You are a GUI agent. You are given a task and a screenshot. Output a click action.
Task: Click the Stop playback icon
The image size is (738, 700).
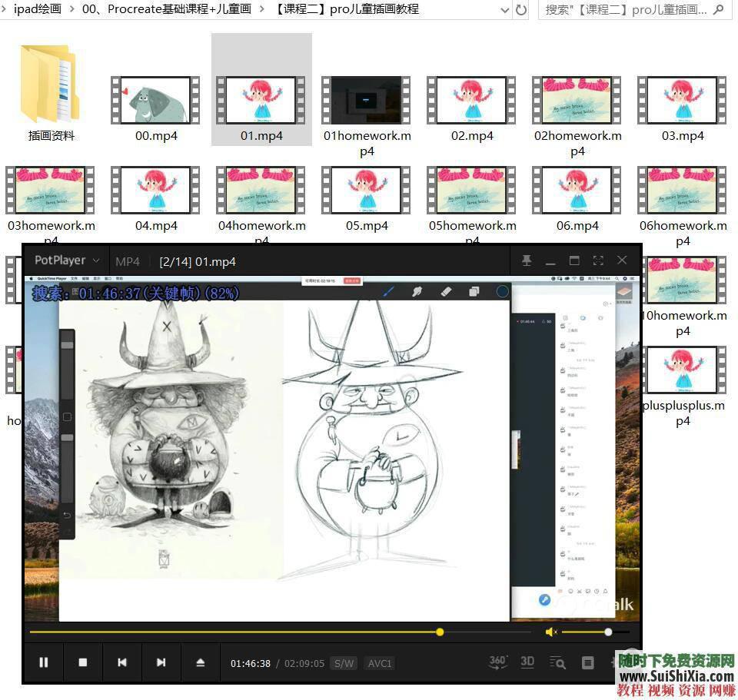(x=83, y=662)
